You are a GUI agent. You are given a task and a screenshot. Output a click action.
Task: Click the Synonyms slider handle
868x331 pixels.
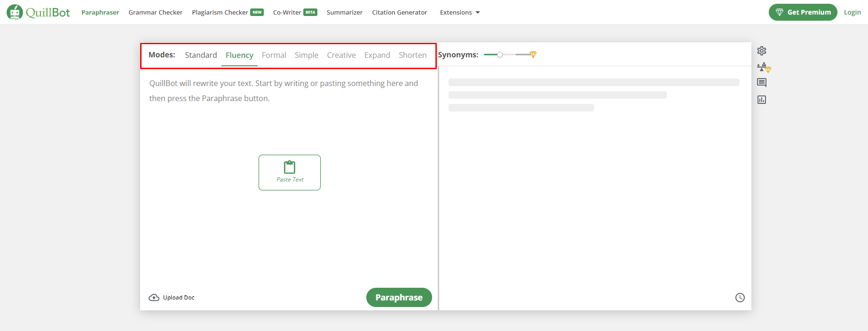500,55
